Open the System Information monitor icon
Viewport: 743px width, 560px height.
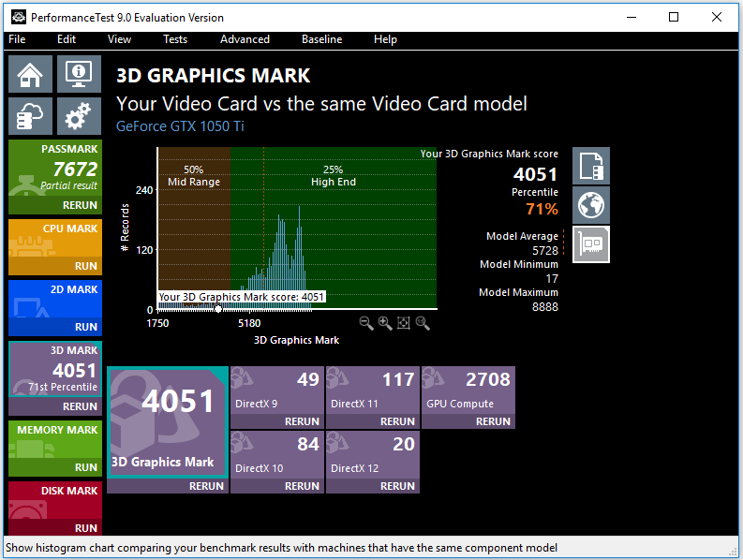point(79,74)
